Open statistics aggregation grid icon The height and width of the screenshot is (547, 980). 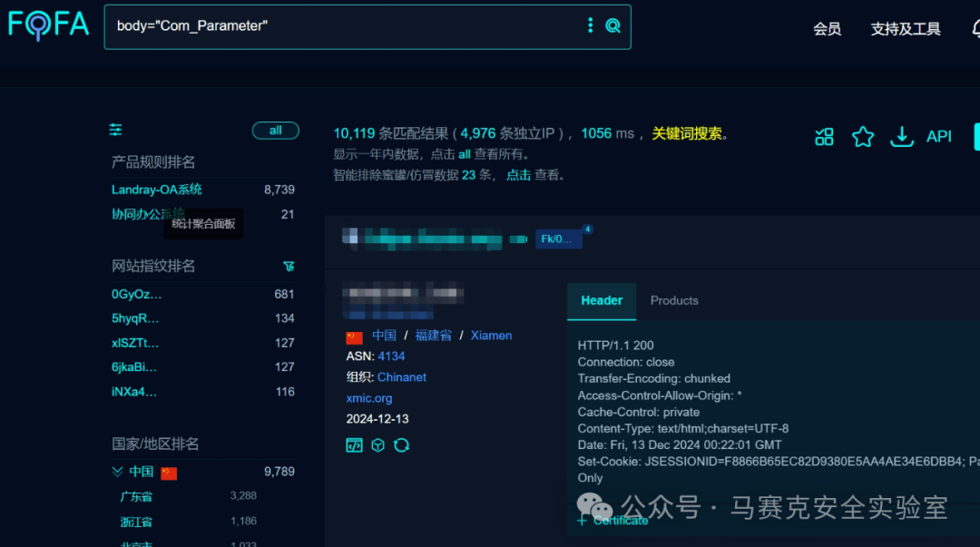824,136
